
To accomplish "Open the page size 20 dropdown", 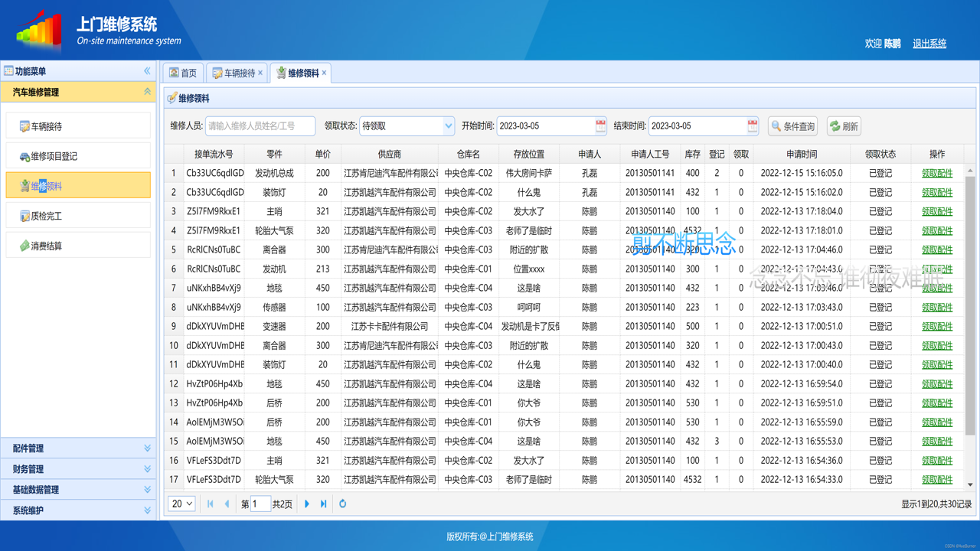I will coord(181,504).
